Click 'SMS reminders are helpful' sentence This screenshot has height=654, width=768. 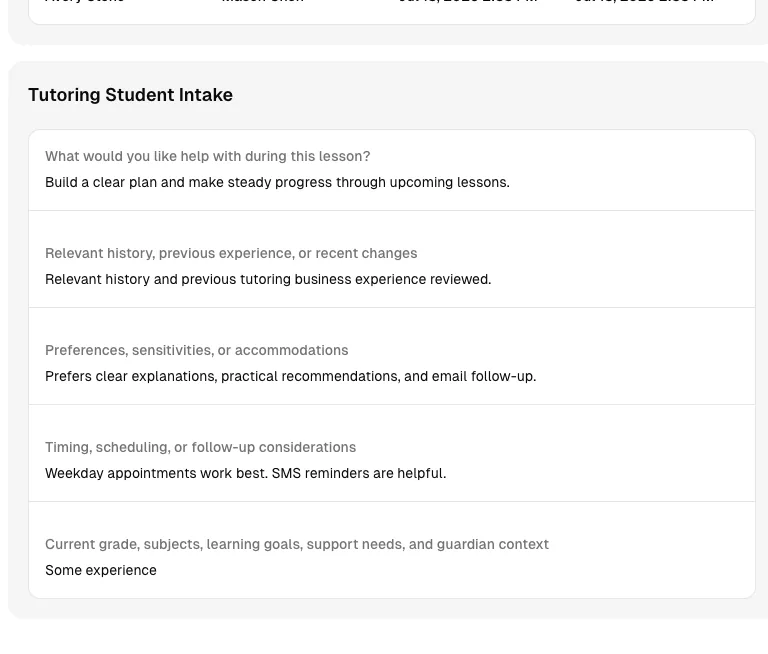[x=359, y=473]
